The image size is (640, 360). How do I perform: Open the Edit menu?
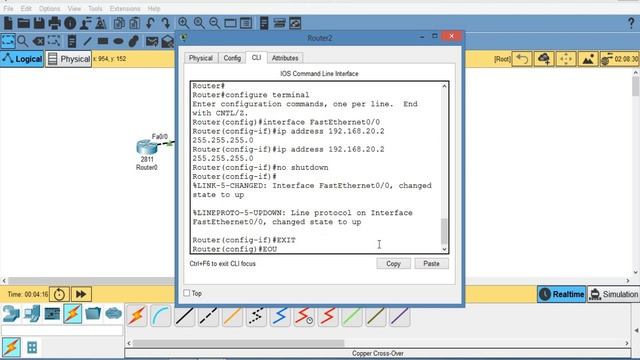tap(26, 8)
